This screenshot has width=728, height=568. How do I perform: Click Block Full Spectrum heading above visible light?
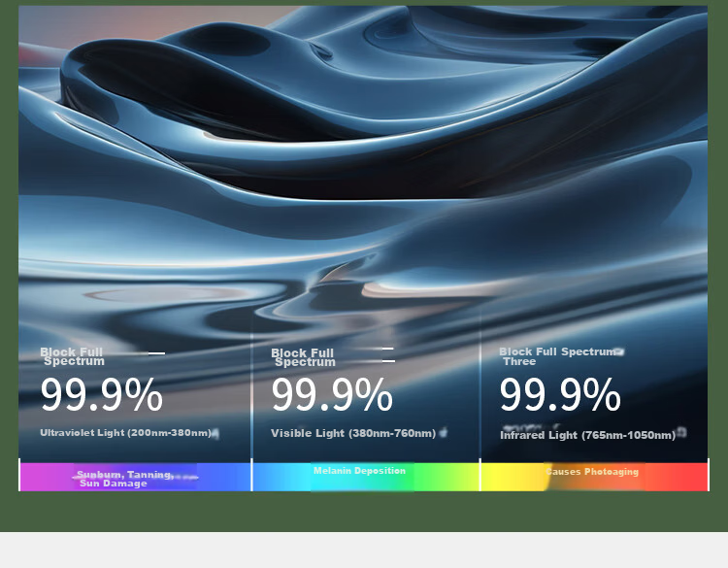coord(303,357)
